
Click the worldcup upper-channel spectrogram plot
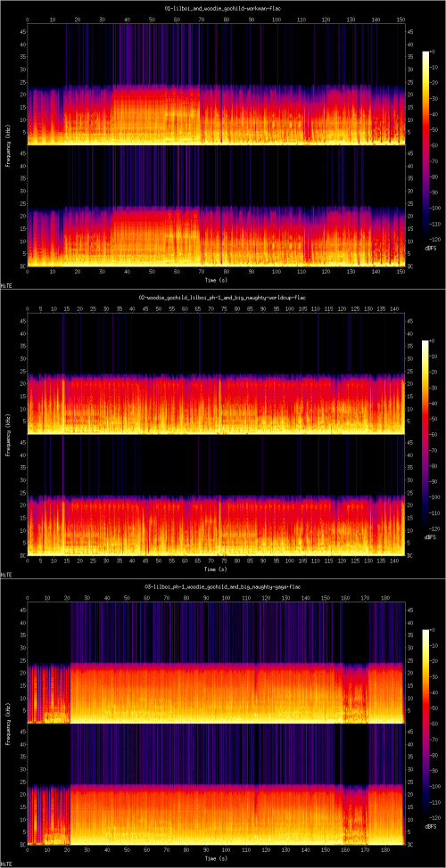click(x=216, y=373)
